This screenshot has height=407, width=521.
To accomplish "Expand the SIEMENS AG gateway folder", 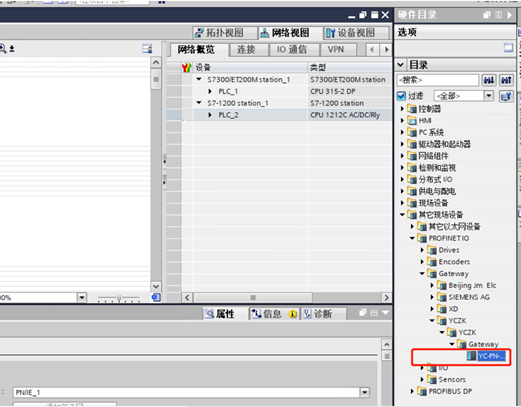I will click(x=432, y=297).
